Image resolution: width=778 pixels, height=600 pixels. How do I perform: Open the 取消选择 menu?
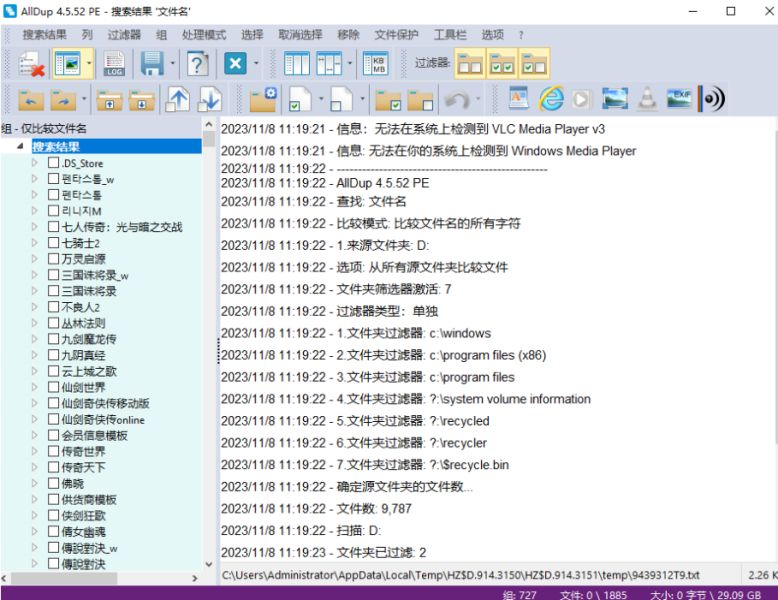coord(300,35)
